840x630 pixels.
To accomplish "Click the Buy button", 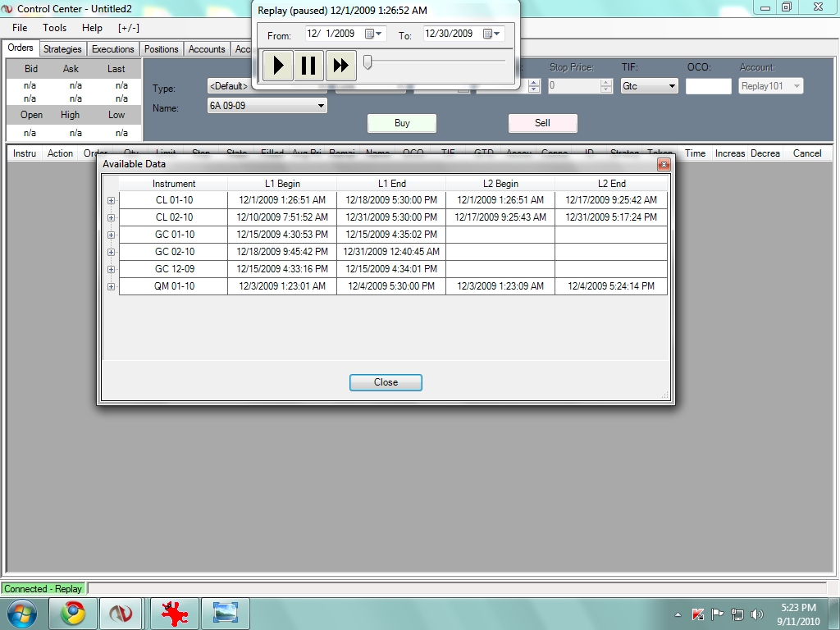I will 402,123.
